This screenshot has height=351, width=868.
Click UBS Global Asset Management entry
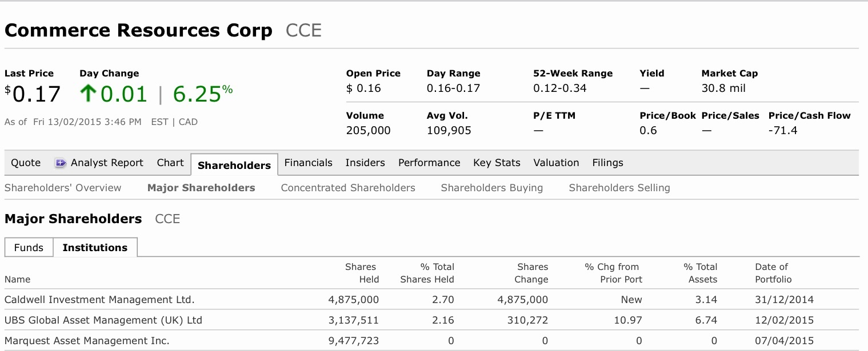[x=103, y=320]
